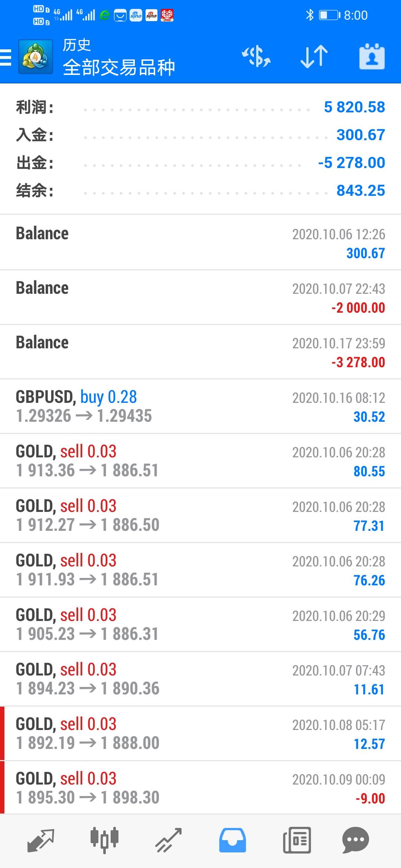Select the History inbox tab
Viewport: 401px width, 868px height.
[232, 840]
